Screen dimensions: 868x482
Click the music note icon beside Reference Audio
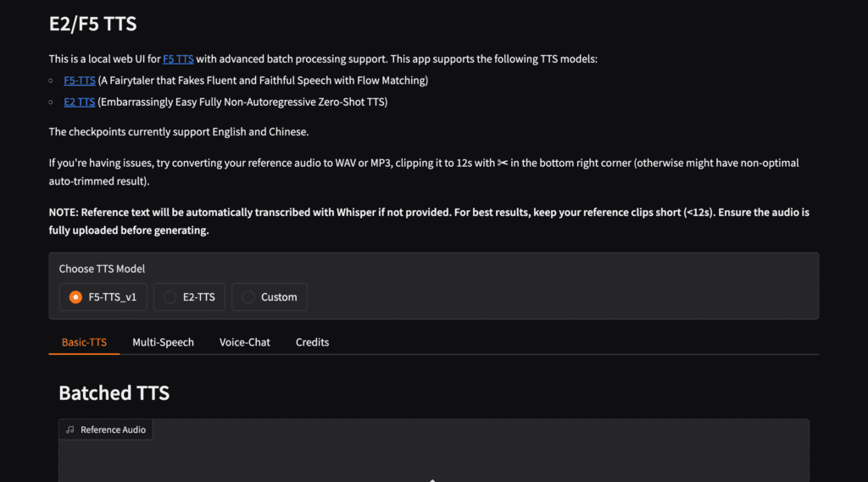tap(70, 430)
